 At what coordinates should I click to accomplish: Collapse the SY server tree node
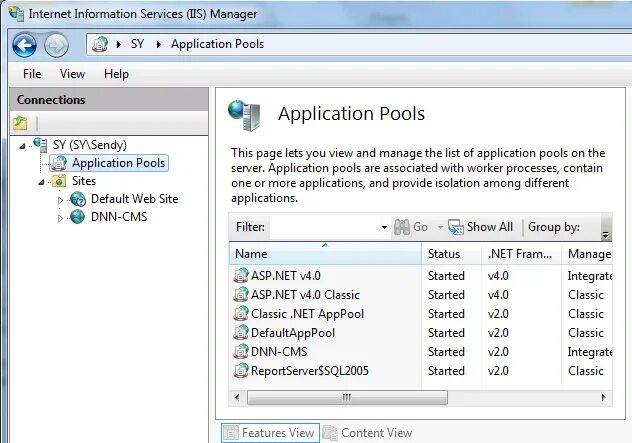click(22, 146)
